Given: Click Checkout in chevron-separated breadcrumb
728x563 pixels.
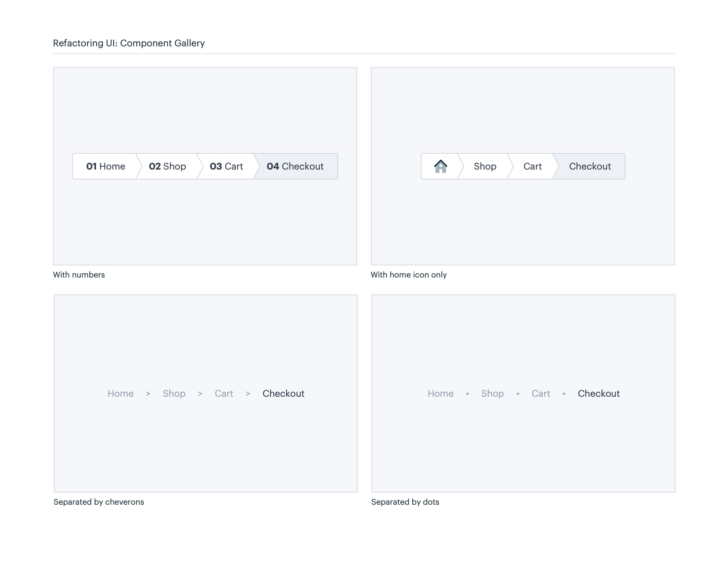Looking at the screenshot, I should 283,393.
